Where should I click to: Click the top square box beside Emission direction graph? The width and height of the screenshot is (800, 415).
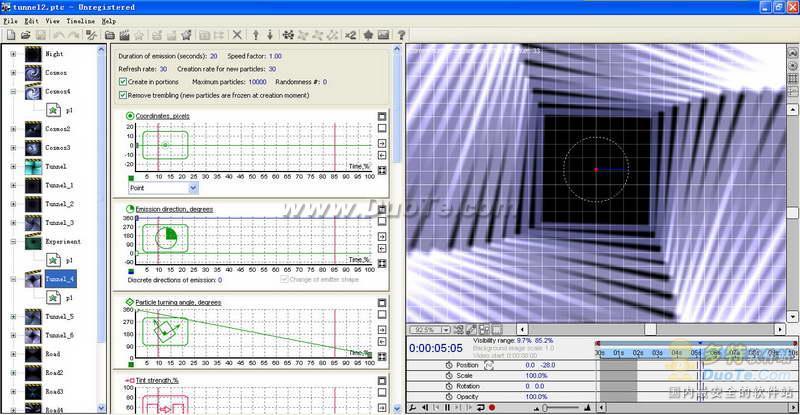382,209
